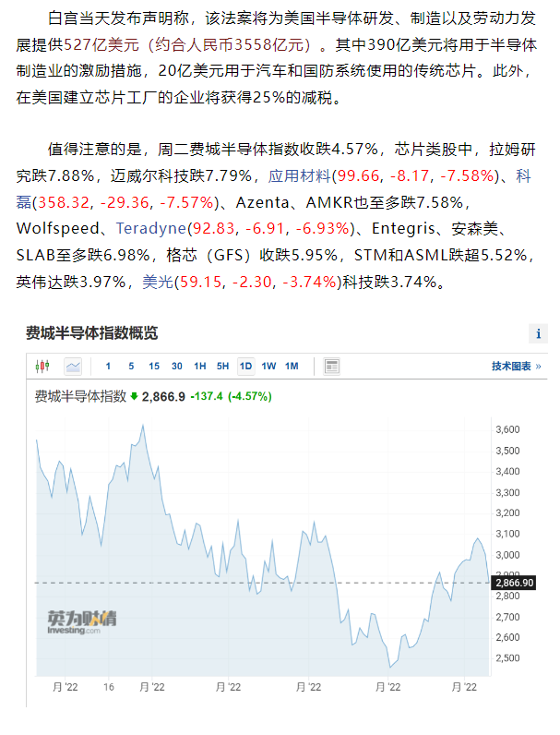Viewport: 560px width, 735px height.
Task: Click the 美光 stock link
Action: point(158,282)
